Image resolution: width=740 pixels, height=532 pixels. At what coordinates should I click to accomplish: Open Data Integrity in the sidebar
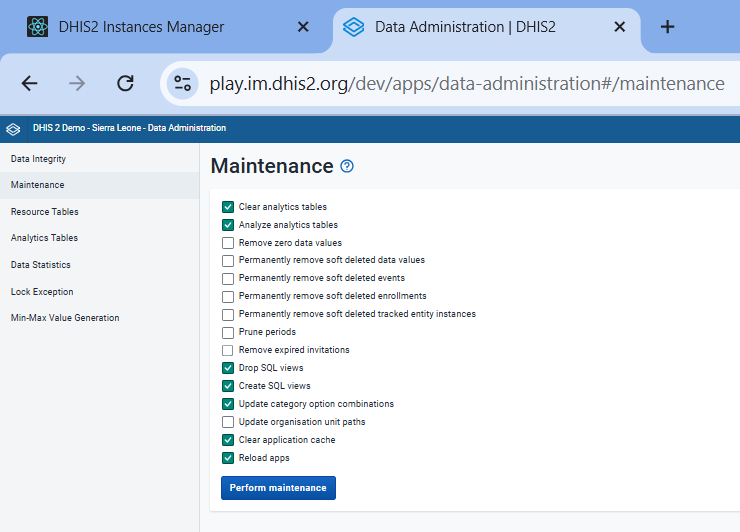pos(99,159)
